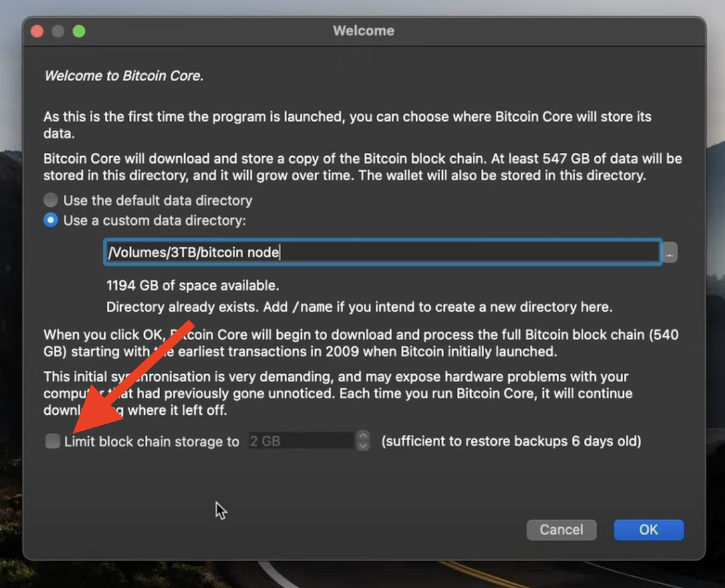725x588 pixels.
Task: Click '(sufficient to restore backups 6 days old)' text
Action: (511, 441)
